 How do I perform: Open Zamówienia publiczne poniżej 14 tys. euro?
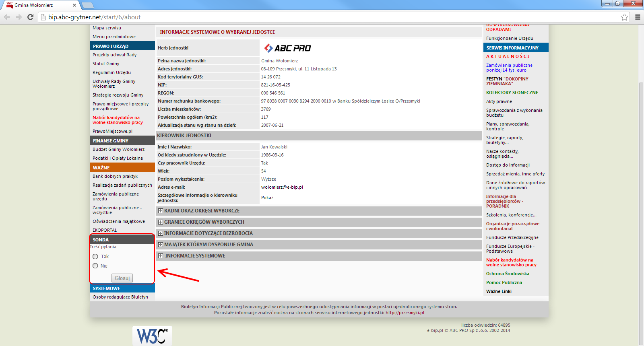point(509,68)
